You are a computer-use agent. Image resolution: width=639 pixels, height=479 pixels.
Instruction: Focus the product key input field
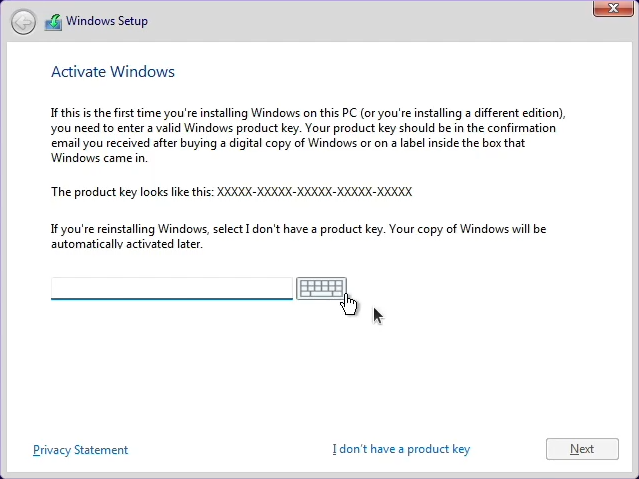pos(171,288)
